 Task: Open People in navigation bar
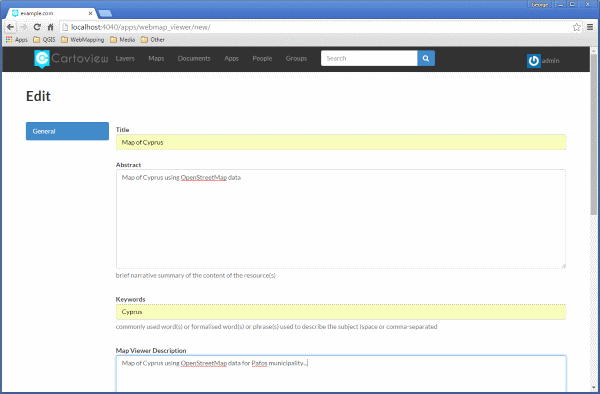(262, 59)
